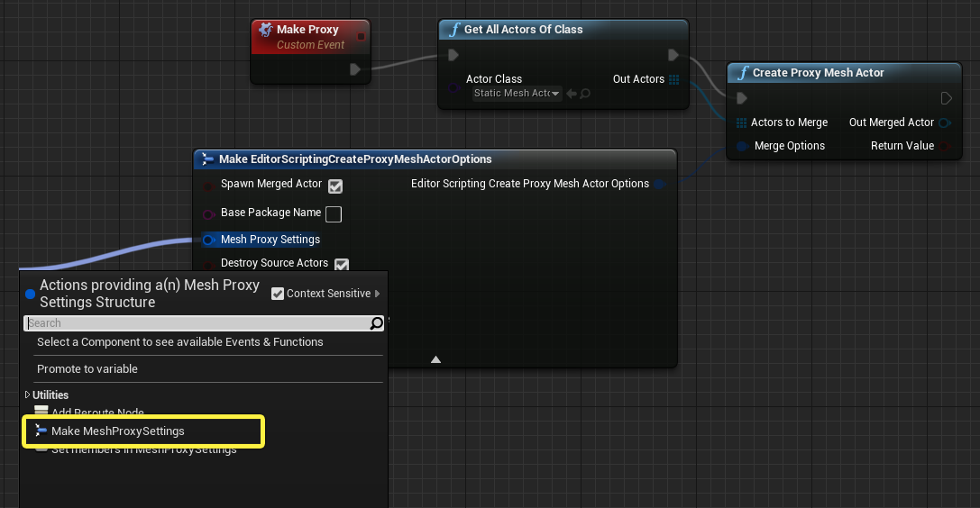
Task: Click the Out Actors array pin
Action: [x=673, y=79]
